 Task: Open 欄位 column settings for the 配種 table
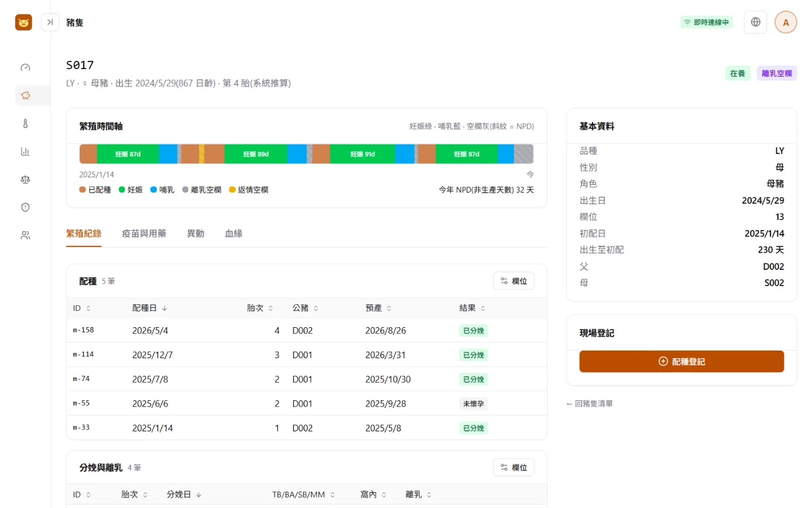click(514, 281)
